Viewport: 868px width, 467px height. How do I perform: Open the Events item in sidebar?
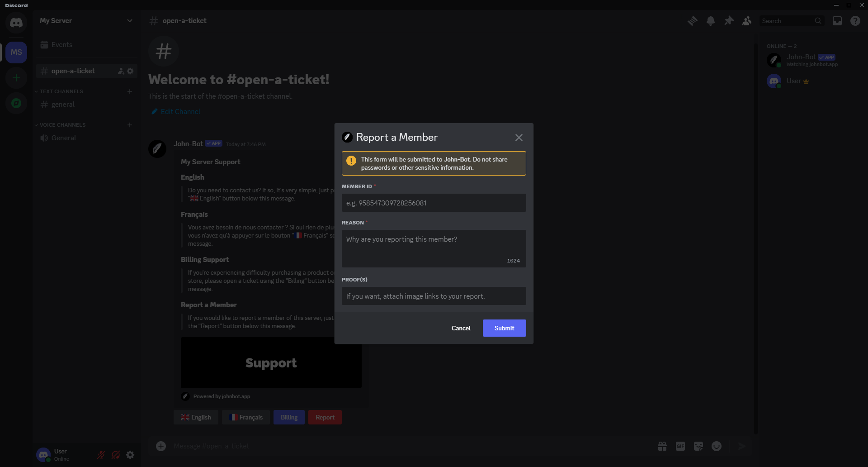pyautogui.click(x=61, y=45)
